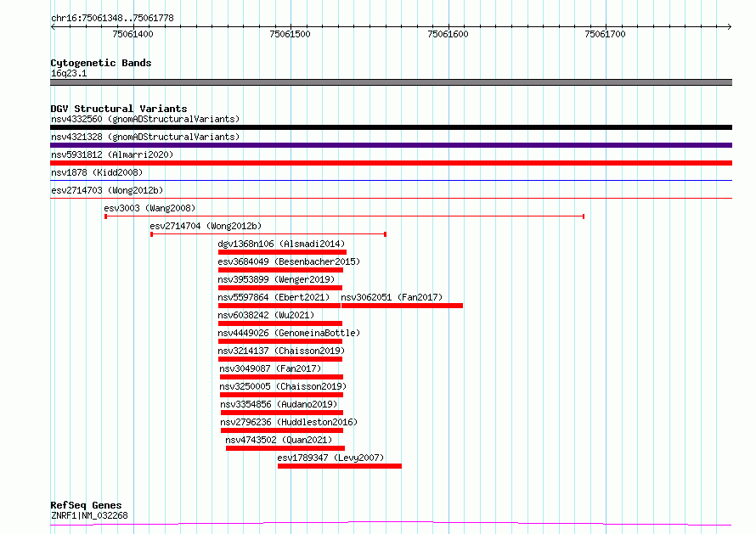756x534 pixels.
Task: Click nsv3354856 (Audano2019) label
Action: tap(279, 404)
